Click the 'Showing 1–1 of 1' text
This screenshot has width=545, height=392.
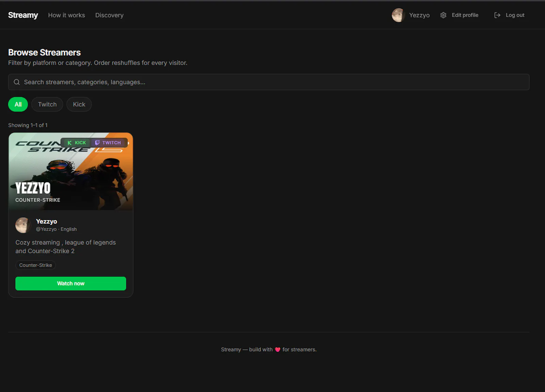click(x=28, y=125)
